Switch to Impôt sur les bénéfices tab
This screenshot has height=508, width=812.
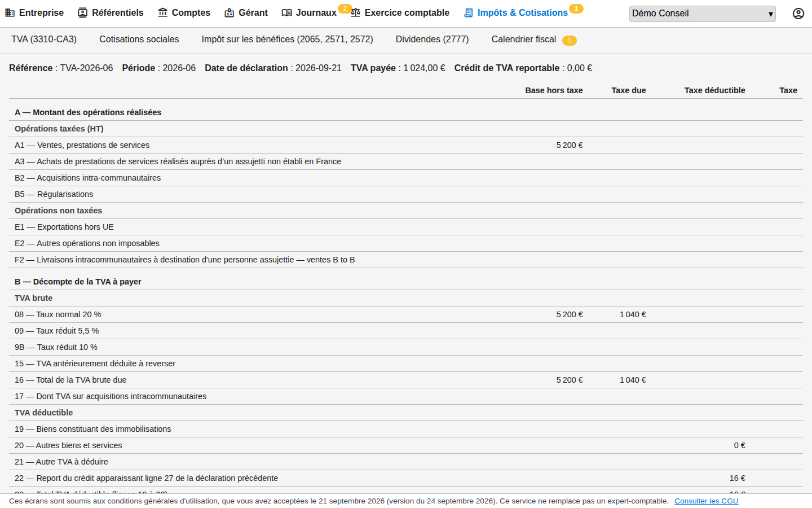[288, 40]
